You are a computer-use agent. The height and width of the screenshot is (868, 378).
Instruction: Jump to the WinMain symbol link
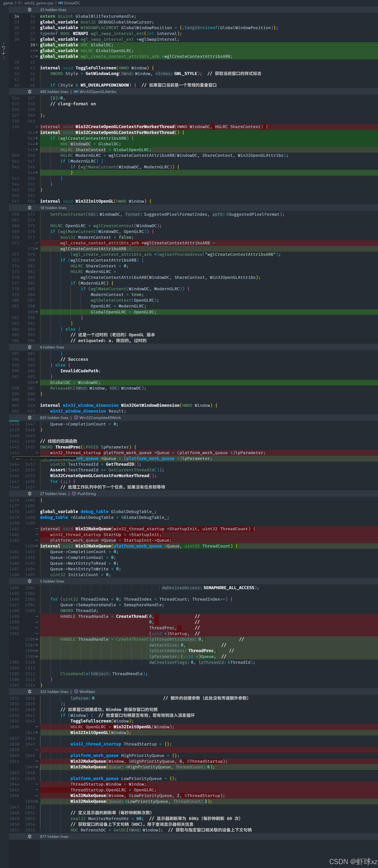[x=87, y=691]
